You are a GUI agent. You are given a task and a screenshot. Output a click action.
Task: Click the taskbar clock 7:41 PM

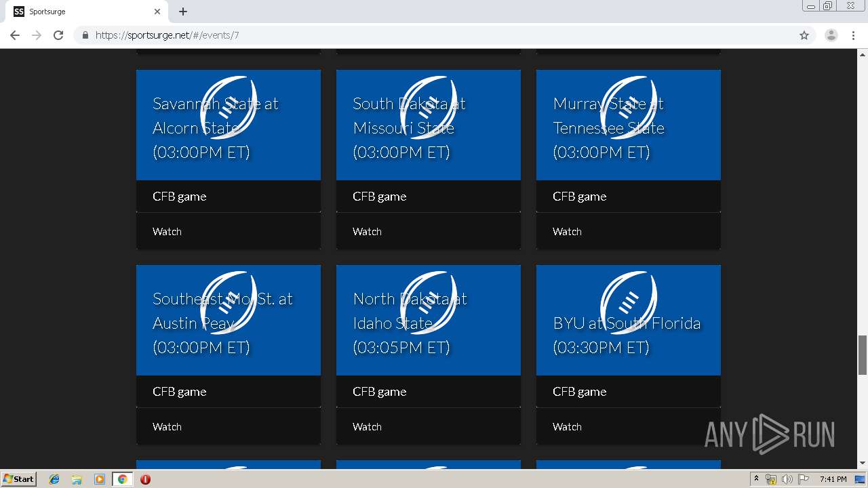pyautogui.click(x=833, y=479)
